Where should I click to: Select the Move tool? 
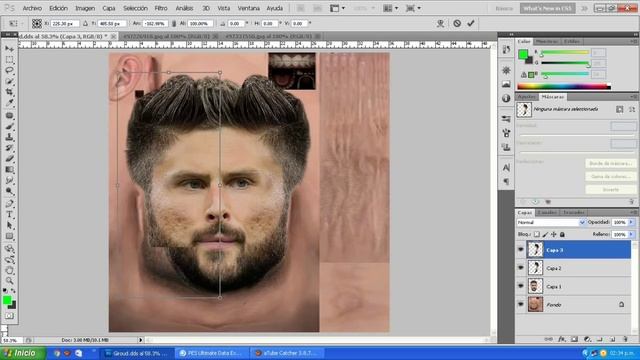pyautogui.click(x=9, y=49)
